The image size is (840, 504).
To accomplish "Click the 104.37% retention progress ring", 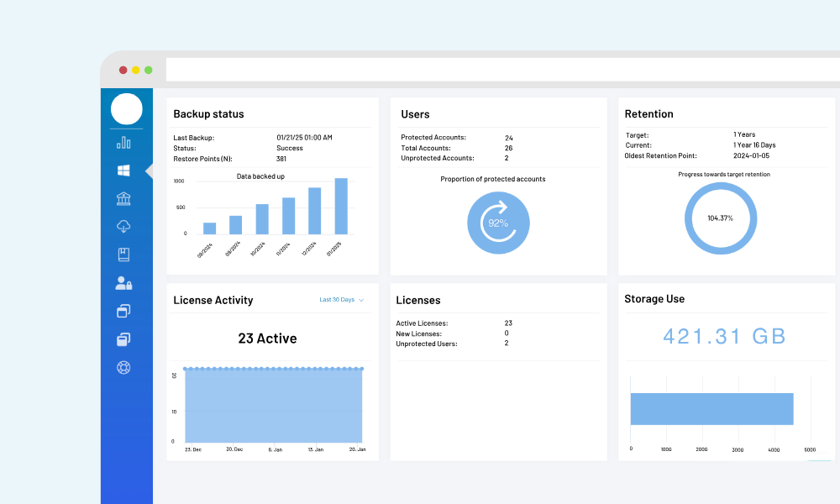I will pyautogui.click(x=720, y=218).
